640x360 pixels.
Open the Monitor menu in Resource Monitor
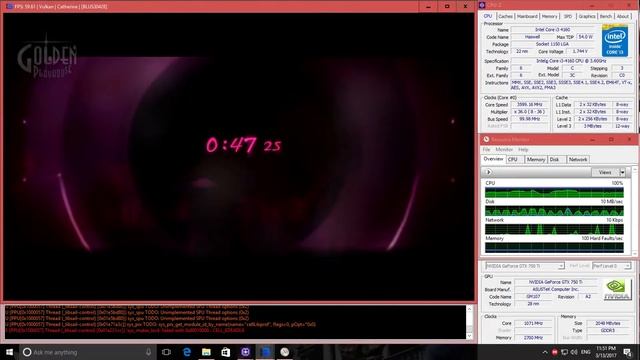504,150
